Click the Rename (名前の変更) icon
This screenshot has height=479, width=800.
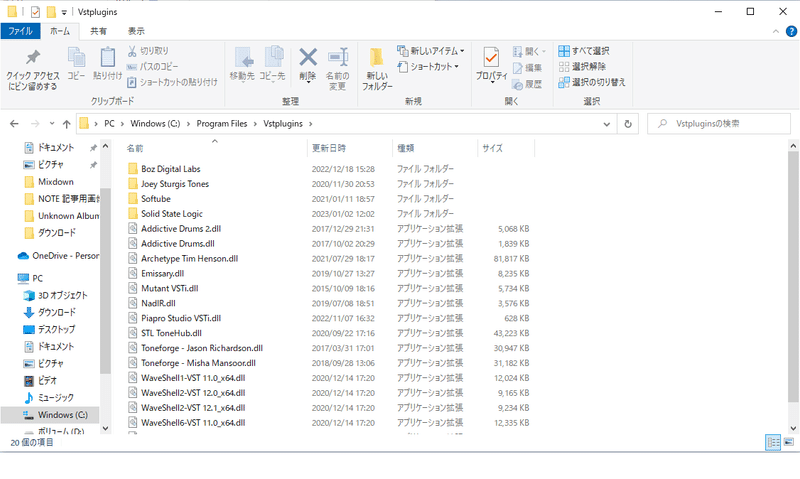coord(337,58)
